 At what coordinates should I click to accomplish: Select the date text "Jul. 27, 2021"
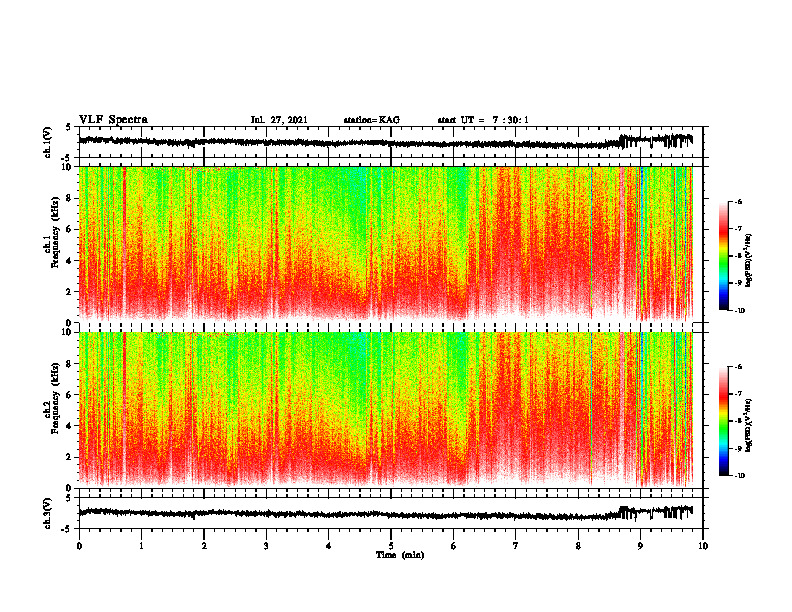(279, 120)
